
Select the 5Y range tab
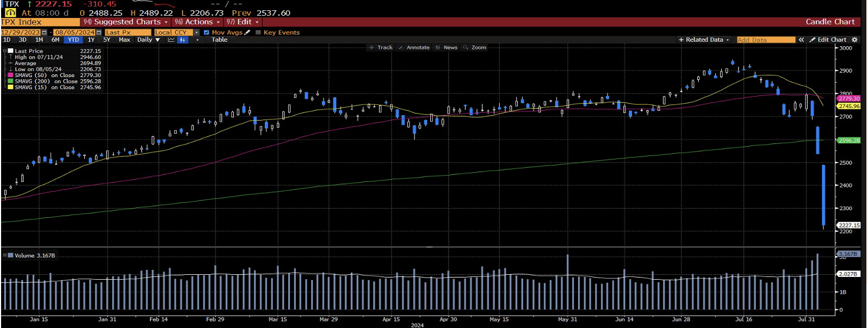pyautogui.click(x=107, y=40)
